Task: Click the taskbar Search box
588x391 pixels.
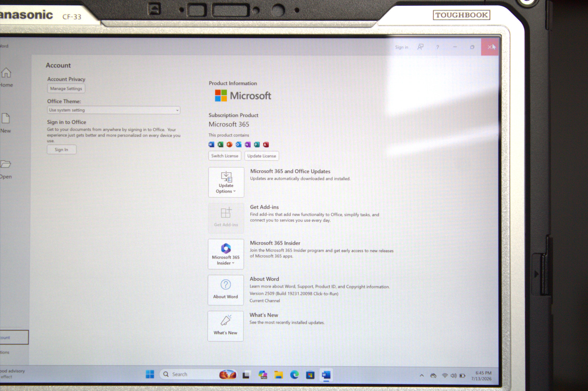Action: point(198,374)
